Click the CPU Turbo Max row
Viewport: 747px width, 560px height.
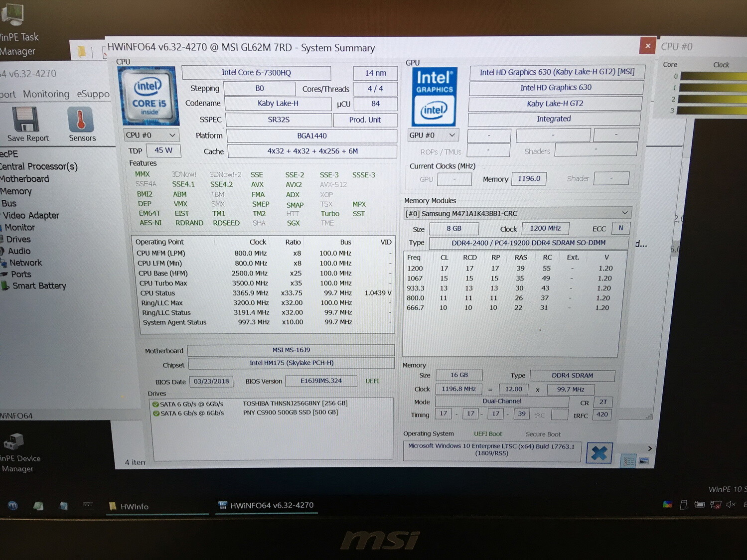click(265, 283)
